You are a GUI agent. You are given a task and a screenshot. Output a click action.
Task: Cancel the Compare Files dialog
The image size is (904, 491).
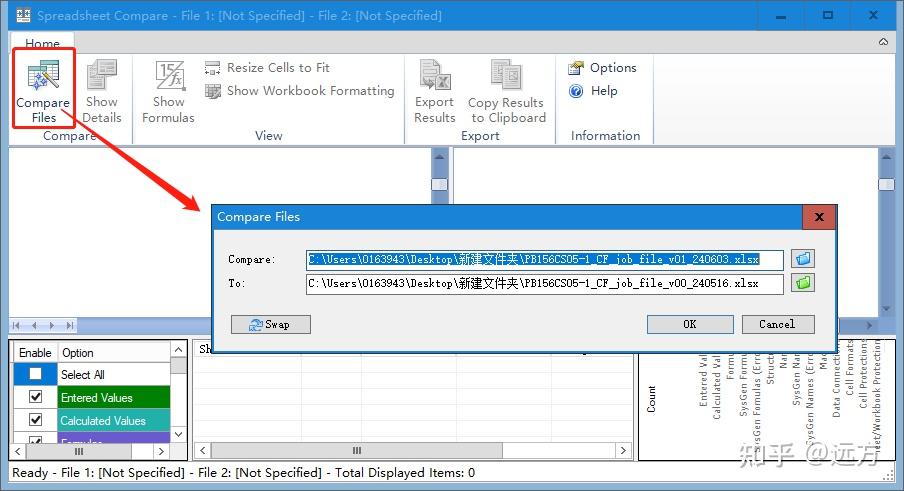click(x=778, y=324)
